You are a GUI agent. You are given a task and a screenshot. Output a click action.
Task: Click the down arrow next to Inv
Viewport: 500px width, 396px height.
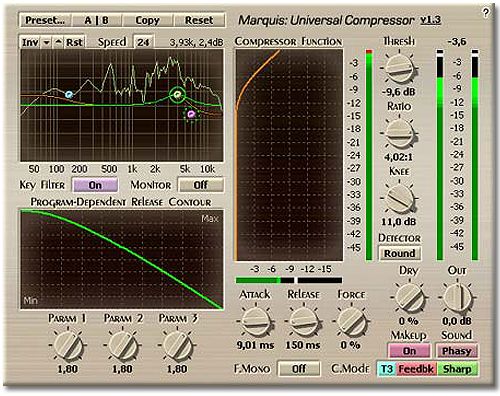pos(47,42)
